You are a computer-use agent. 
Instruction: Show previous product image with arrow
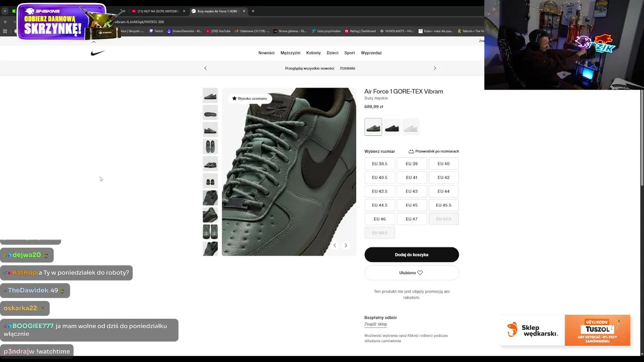[335, 245]
